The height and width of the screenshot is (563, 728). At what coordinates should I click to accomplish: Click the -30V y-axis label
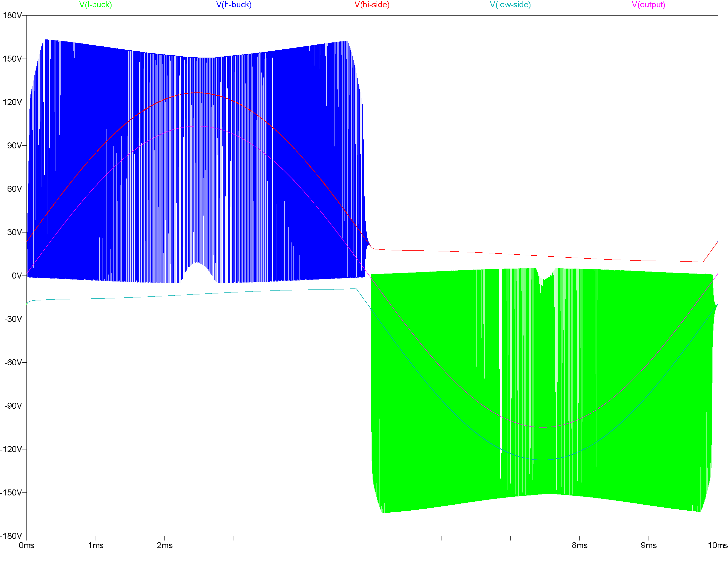point(13,319)
